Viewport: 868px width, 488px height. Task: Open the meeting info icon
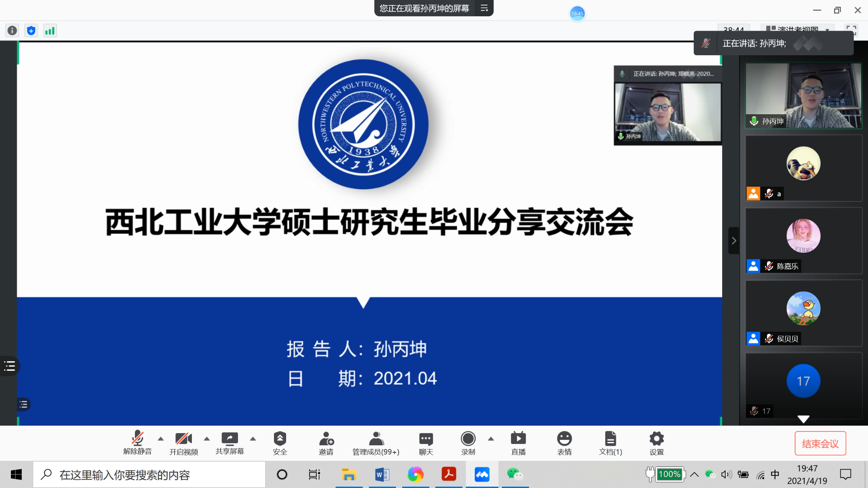[x=12, y=31]
